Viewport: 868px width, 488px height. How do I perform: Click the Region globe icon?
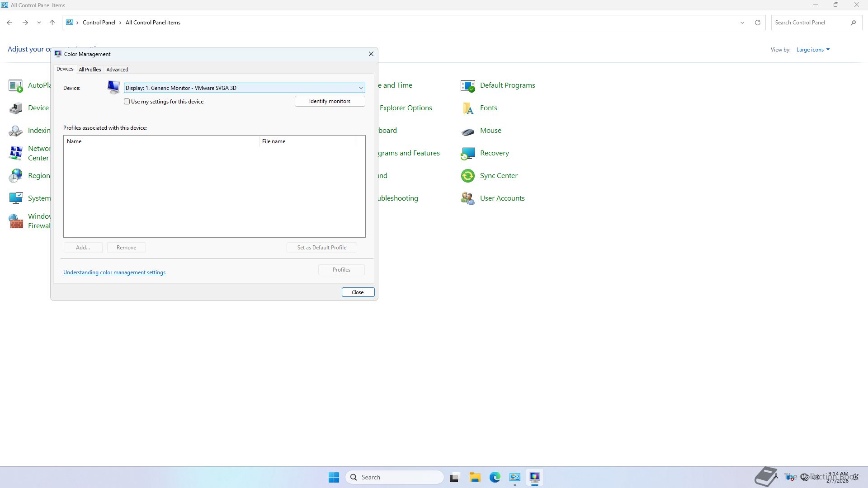click(16, 176)
